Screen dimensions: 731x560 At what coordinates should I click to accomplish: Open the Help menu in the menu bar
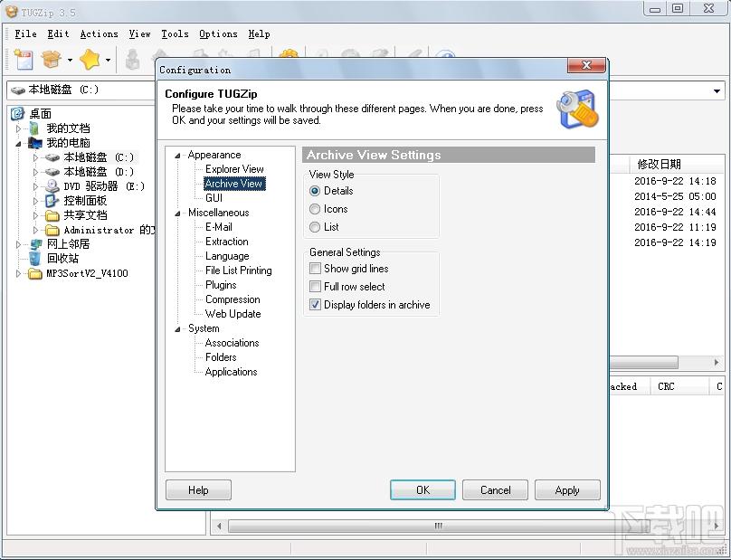(259, 33)
